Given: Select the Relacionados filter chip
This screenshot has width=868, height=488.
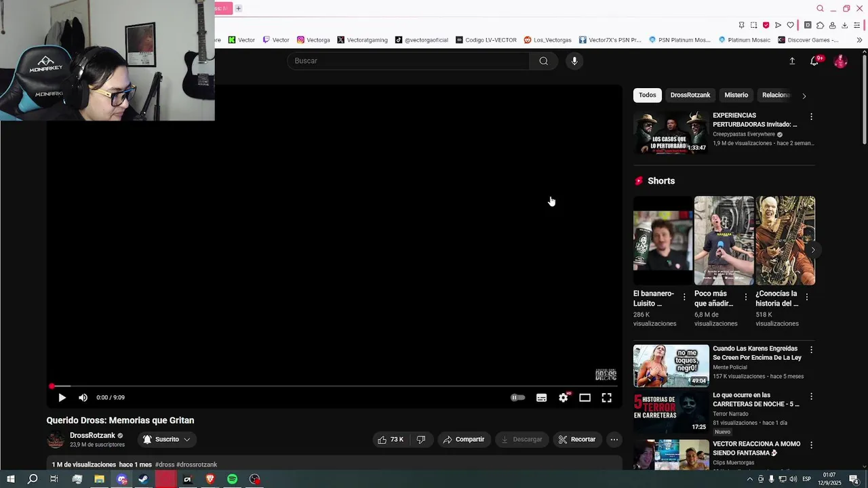Looking at the screenshot, I should point(775,95).
